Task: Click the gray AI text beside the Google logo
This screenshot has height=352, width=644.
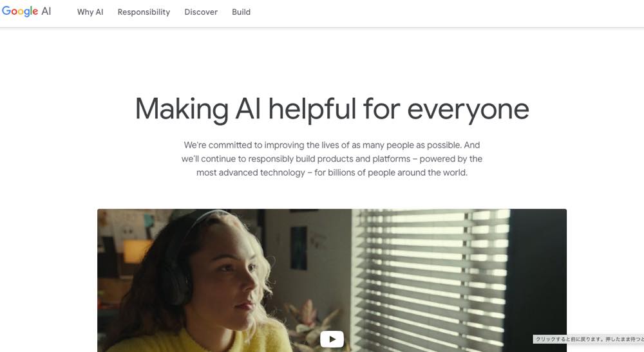Action: [46, 11]
